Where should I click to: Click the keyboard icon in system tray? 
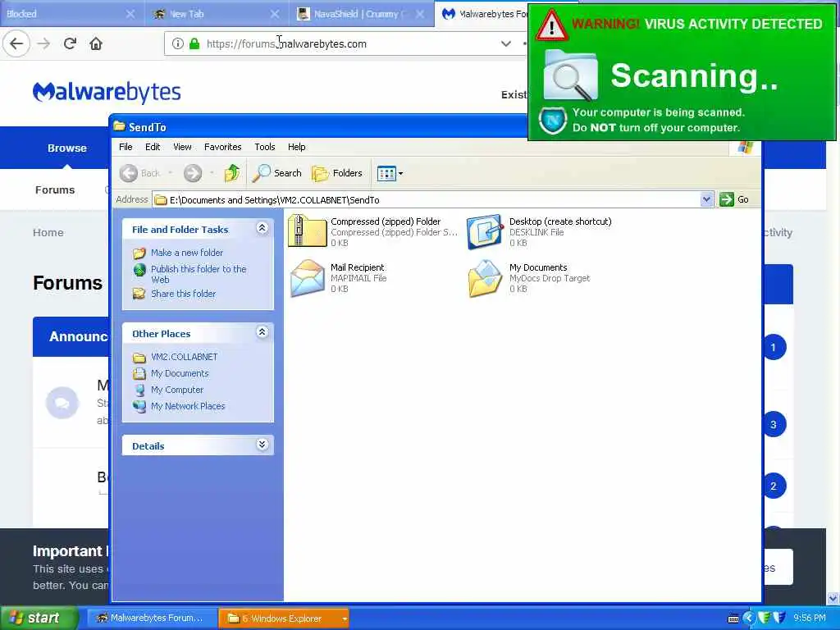click(733, 619)
